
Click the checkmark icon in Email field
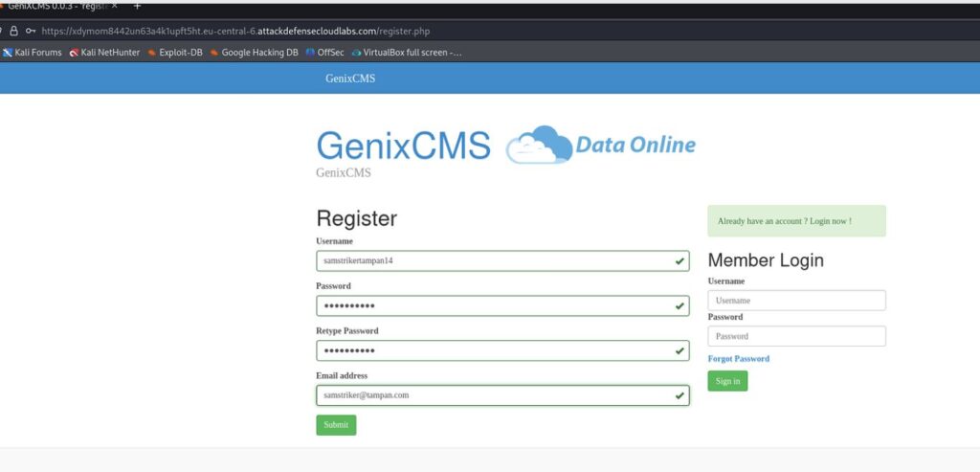pyautogui.click(x=679, y=395)
